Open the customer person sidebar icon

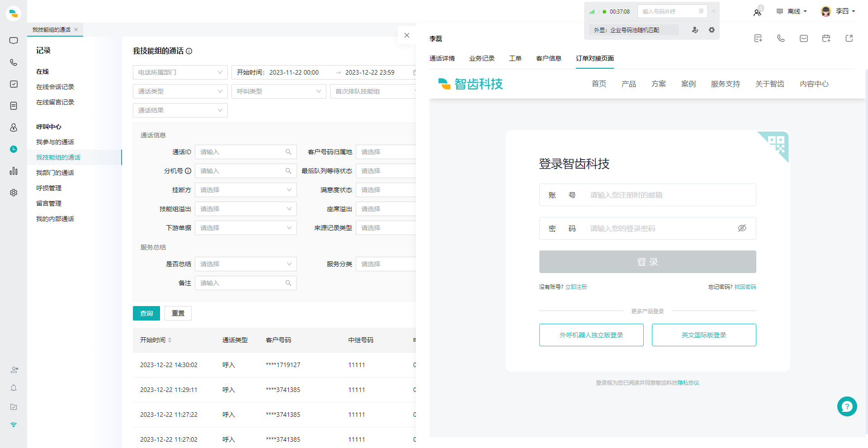pos(14,127)
